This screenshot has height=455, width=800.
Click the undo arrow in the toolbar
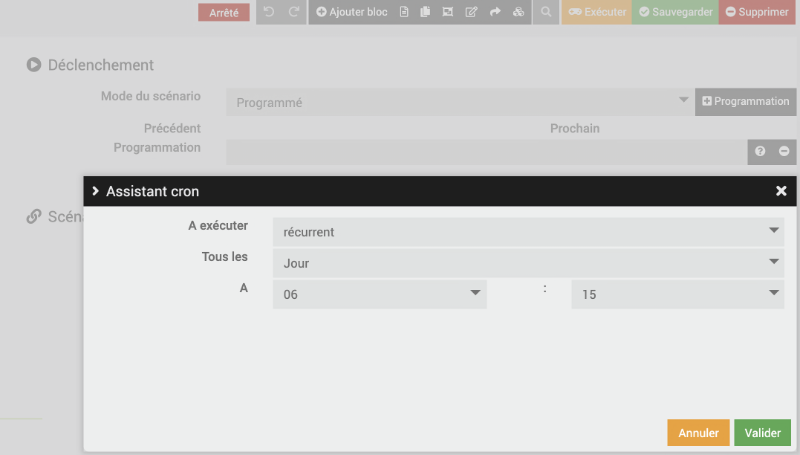269,12
